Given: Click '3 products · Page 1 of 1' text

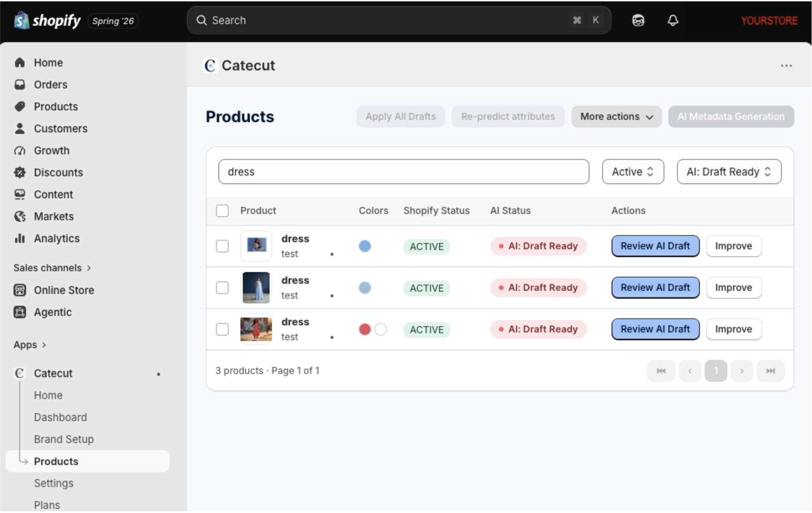Looking at the screenshot, I should pyautogui.click(x=267, y=371).
